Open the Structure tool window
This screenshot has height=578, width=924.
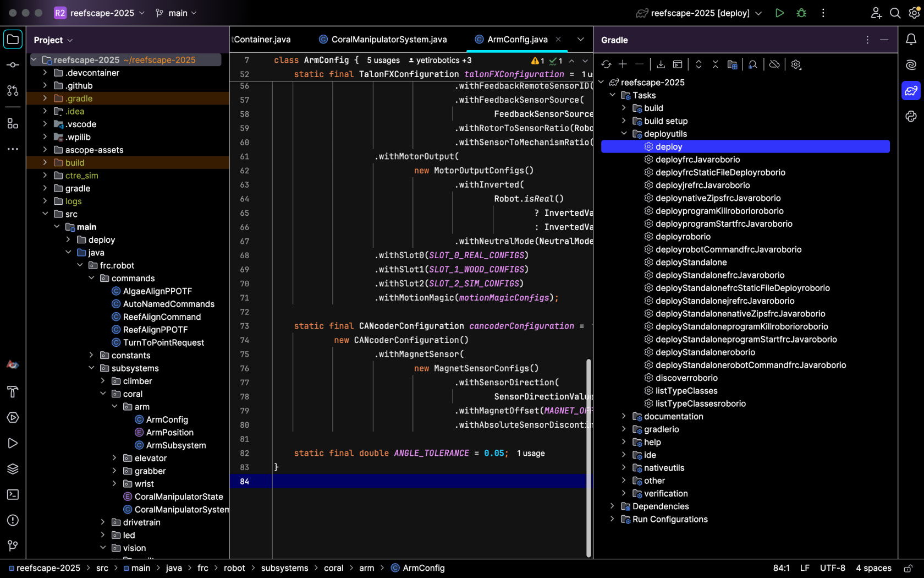point(13,124)
